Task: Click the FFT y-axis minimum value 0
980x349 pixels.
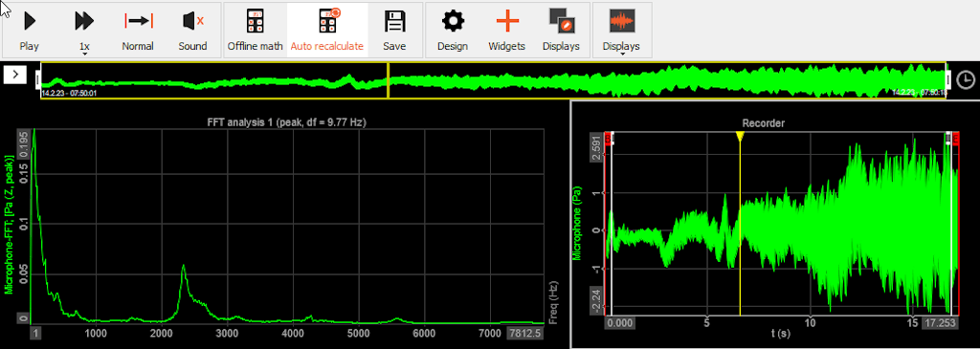Action: click(x=23, y=317)
